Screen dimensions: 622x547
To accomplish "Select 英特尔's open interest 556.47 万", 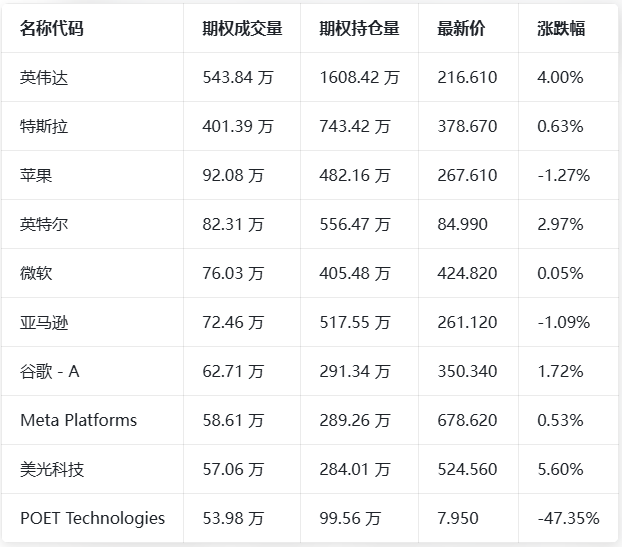I will pyautogui.click(x=355, y=225).
